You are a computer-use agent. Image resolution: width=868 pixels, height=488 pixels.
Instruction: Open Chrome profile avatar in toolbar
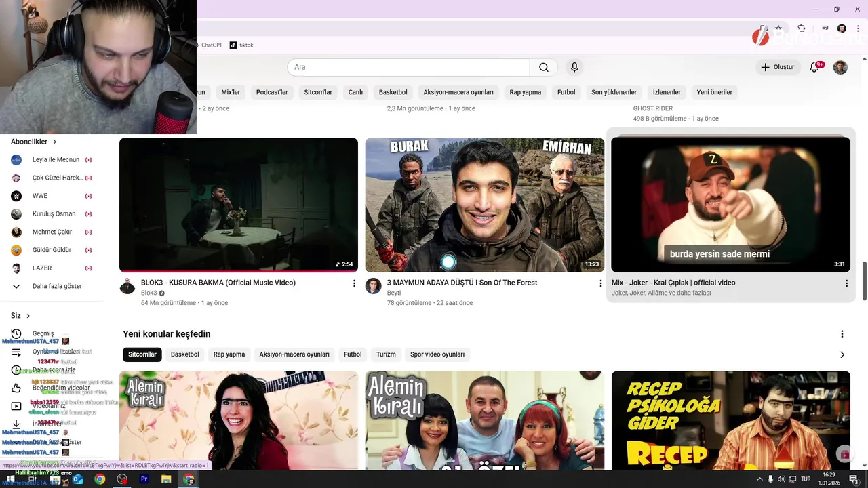pos(842,28)
